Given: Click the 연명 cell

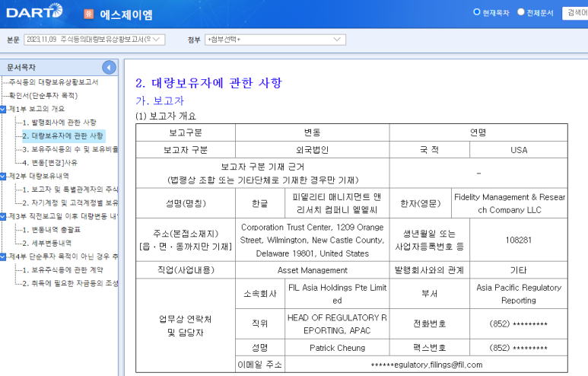Looking at the screenshot, I should 478,132.
